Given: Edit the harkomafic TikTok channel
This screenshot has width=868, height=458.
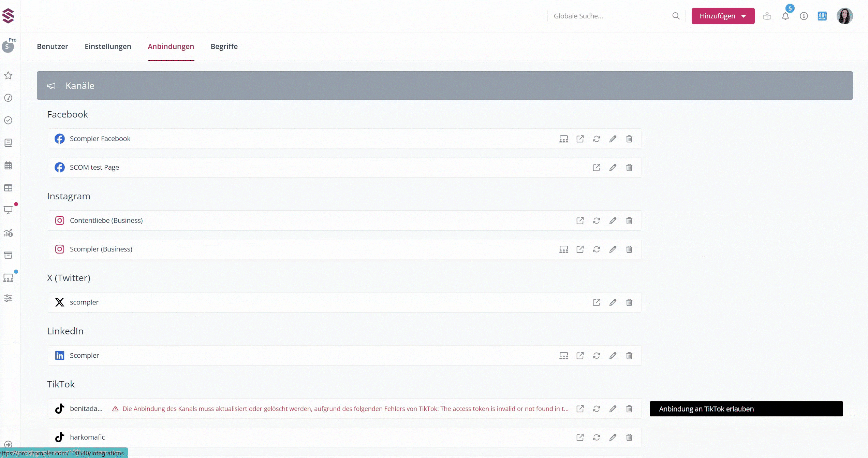Looking at the screenshot, I should [x=613, y=438].
